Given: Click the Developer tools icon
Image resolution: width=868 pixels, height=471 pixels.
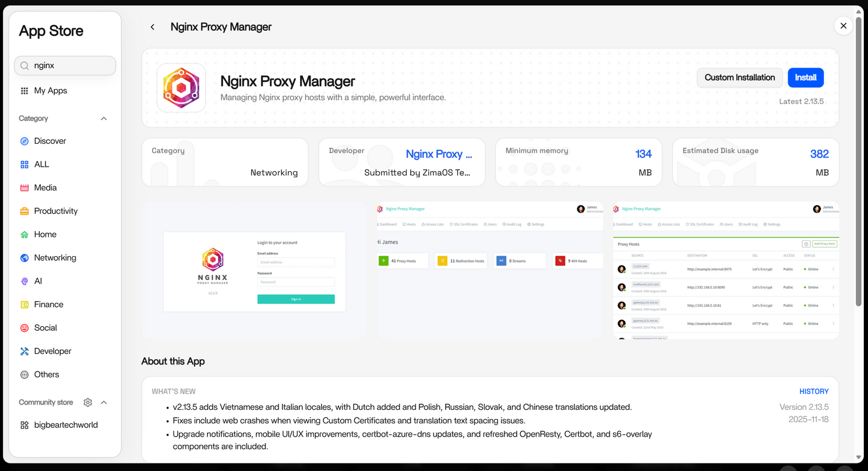Looking at the screenshot, I should click(x=24, y=351).
